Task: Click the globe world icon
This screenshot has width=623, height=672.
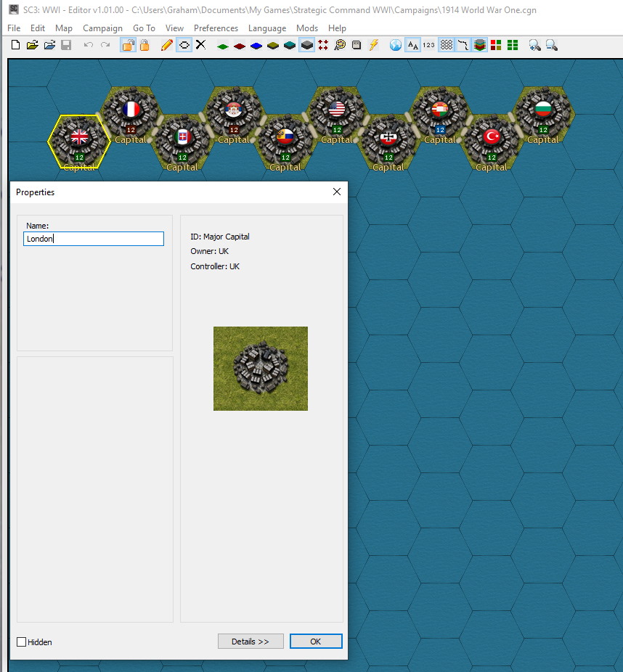Action: coord(395,45)
